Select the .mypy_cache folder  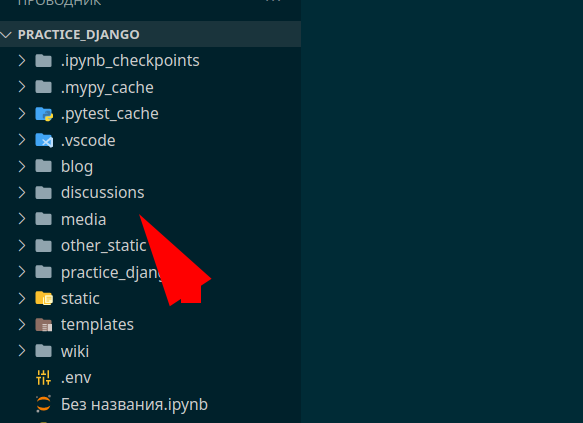[x=150, y=87]
